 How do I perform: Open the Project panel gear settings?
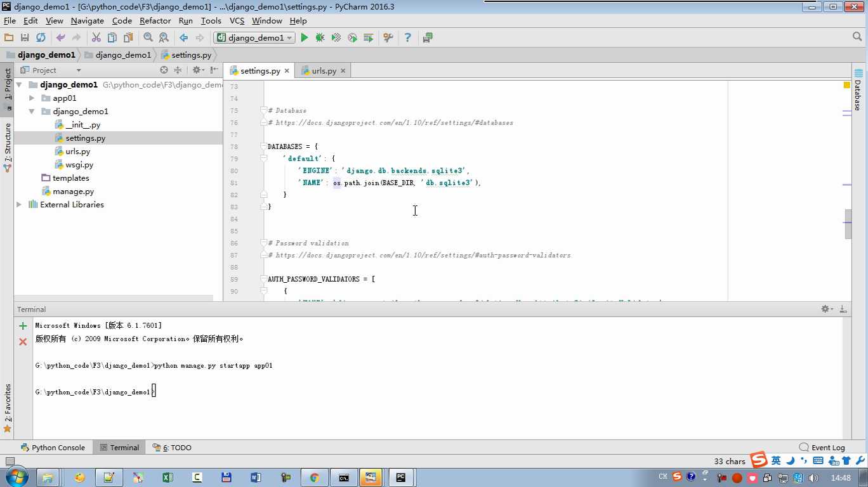point(197,70)
